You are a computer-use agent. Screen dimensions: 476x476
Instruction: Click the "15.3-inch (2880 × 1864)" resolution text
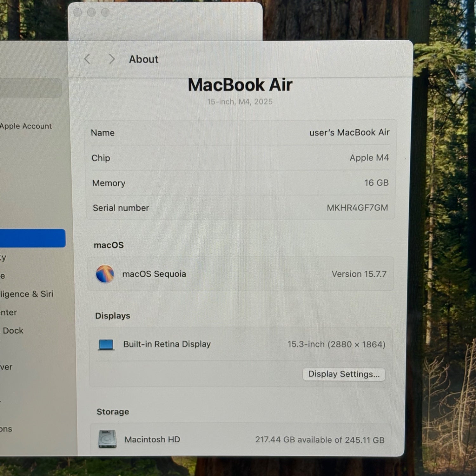[336, 344]
